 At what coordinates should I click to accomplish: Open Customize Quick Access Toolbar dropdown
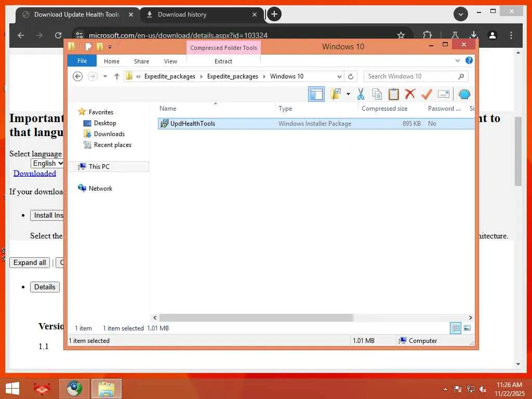tap(110, 47)
